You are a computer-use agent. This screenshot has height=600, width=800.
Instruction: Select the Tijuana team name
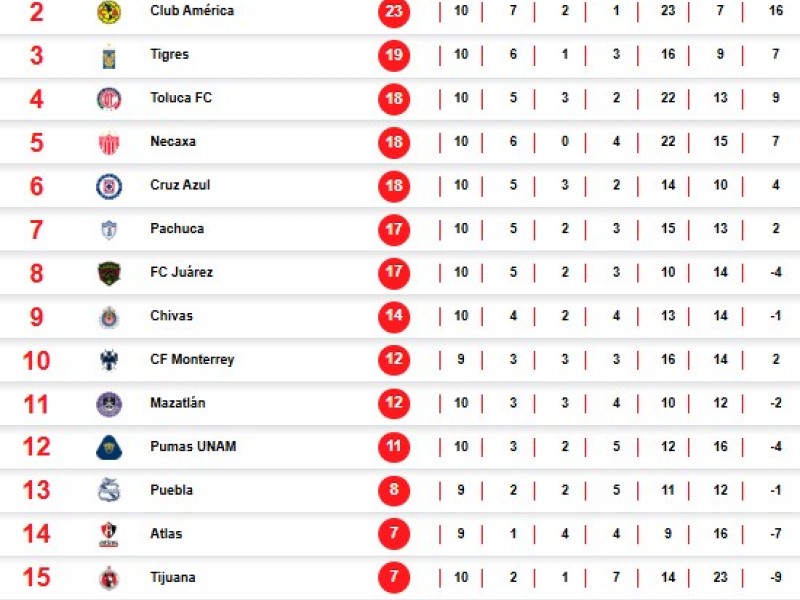click(172, 578)
